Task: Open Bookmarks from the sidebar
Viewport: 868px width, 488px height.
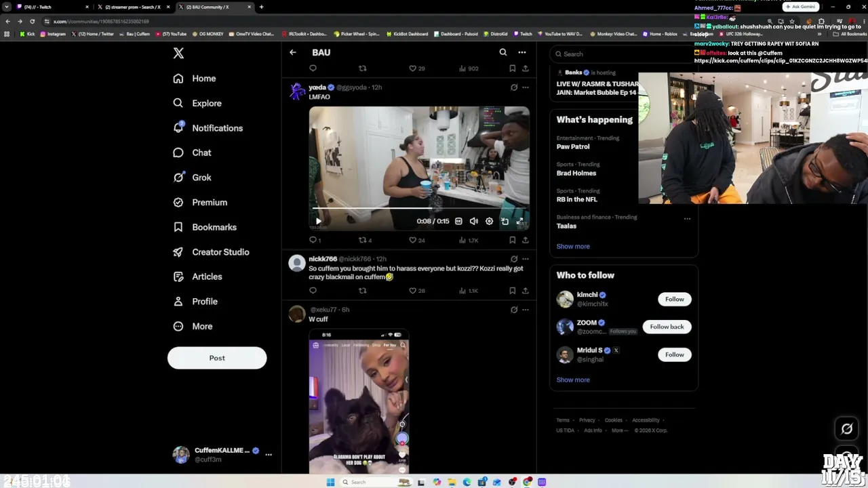Action: [x=204, y=227]
